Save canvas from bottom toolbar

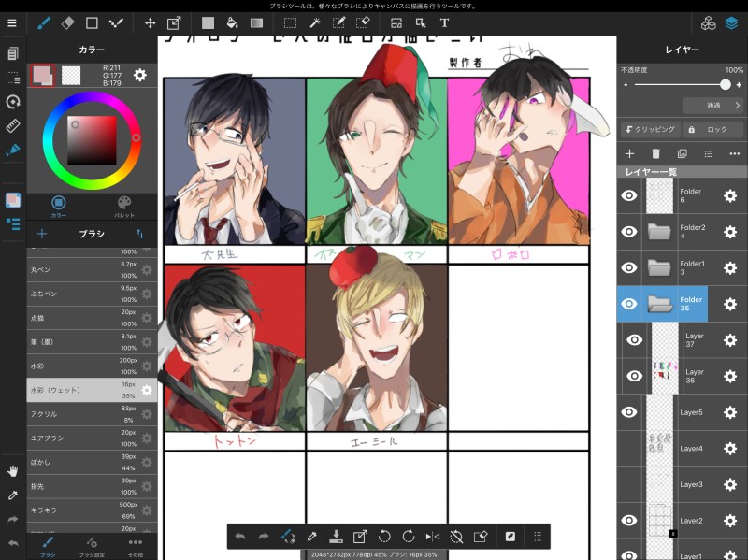point(336,537)
